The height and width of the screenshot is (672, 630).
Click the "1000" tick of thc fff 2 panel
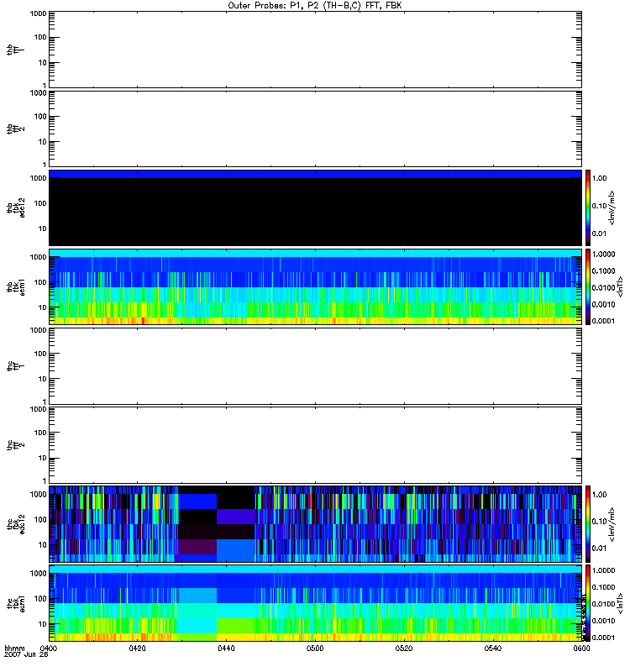coord(38,409)
